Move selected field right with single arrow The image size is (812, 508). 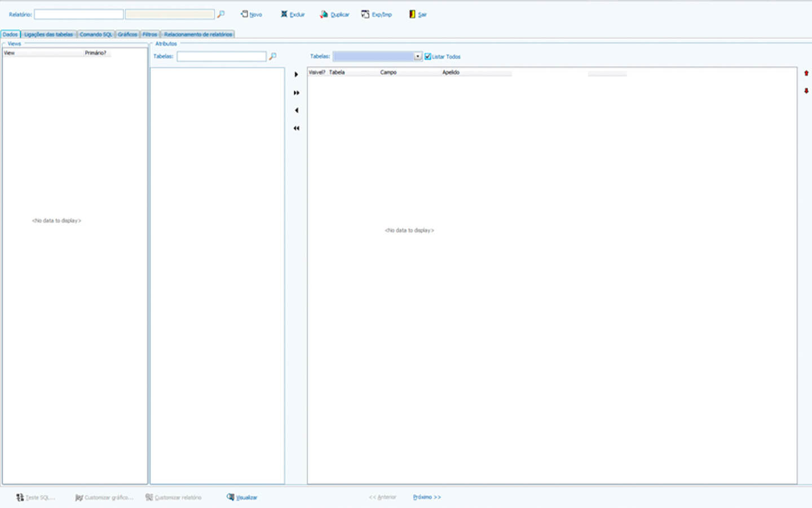[x=296, y=75]
